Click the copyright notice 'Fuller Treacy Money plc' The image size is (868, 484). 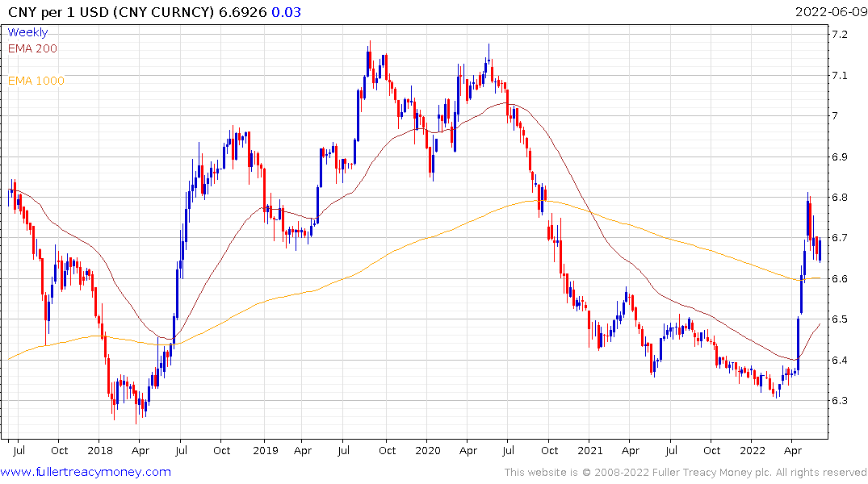click(x=712, y=473)
